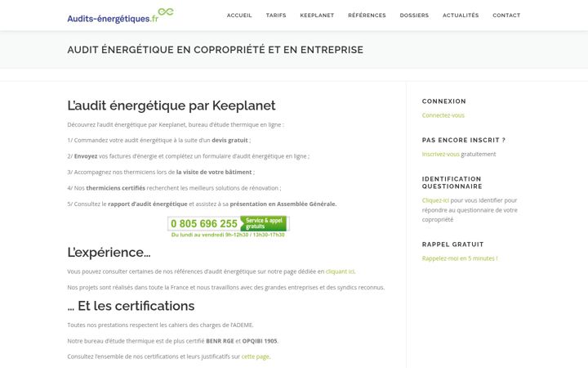Image resolution: width=588 pixels, height=368 pixels.
Task: Click the Audits-énergétiques.fr logo
Action: 120,16
